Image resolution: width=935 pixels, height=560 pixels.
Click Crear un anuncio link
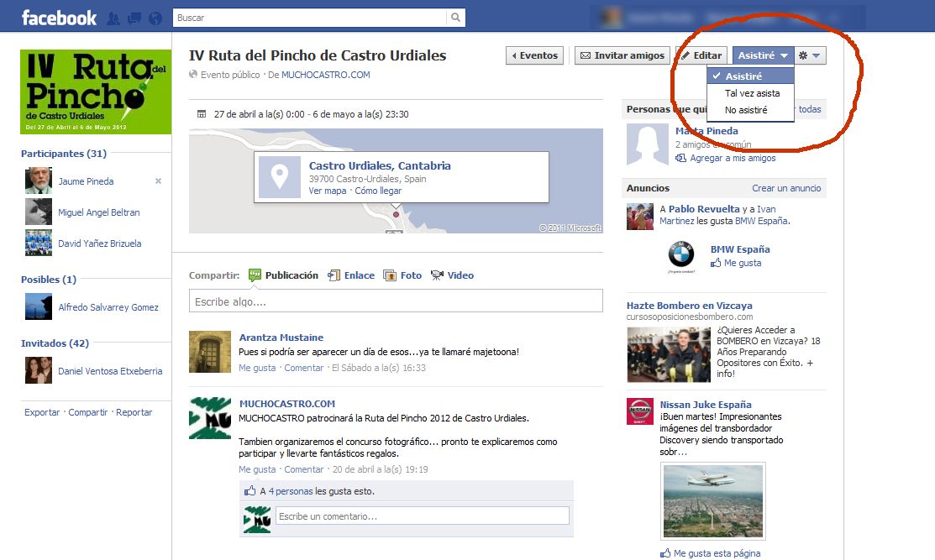(786, 188)
